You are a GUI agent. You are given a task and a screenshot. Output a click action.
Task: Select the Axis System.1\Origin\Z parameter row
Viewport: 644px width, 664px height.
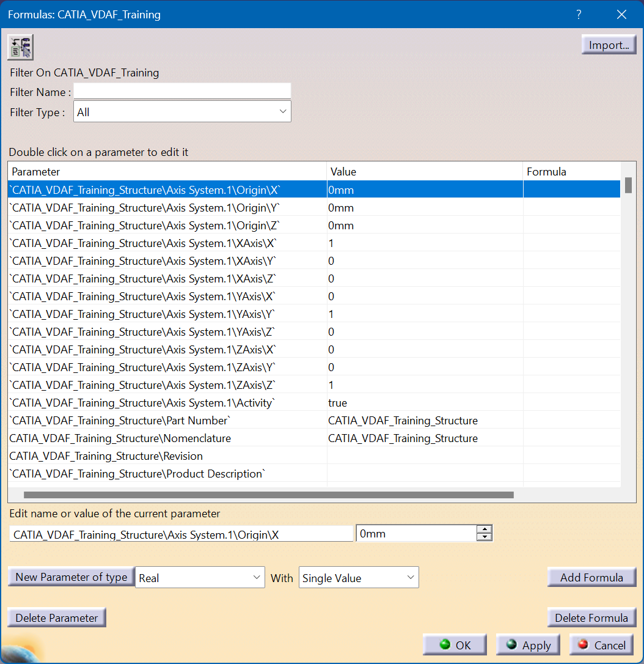(x=314, y=225)
